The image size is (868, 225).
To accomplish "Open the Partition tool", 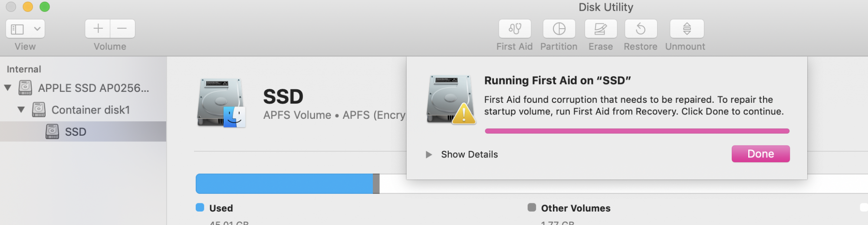I will tap(559, 29).
